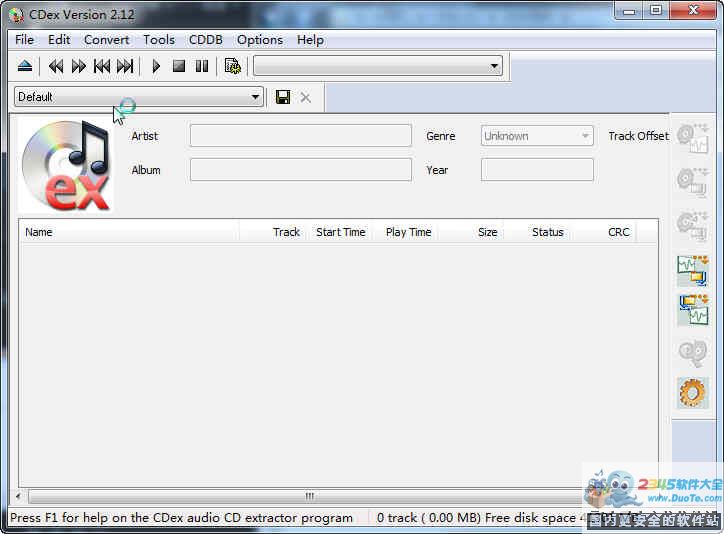Open the Convert menu
The width and height of the screenshot is (724, 534).
pos(106,40)
